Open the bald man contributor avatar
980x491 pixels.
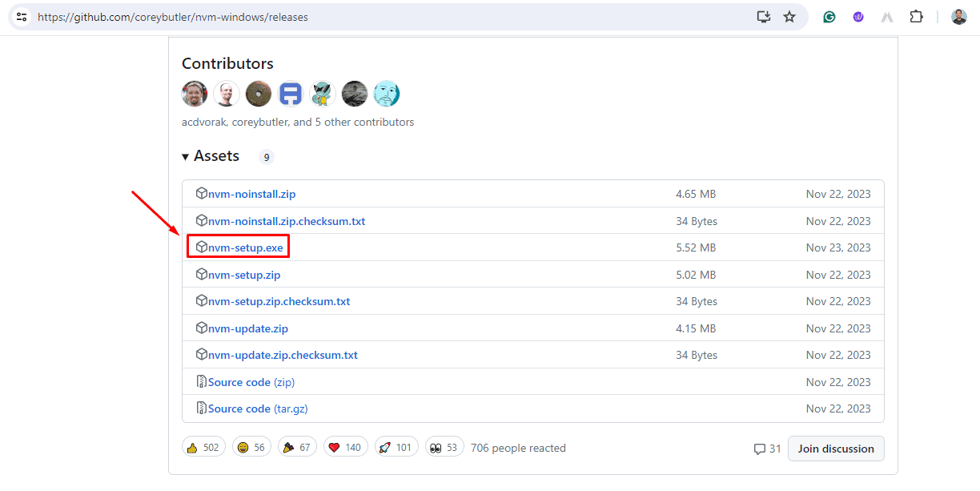coord(227,94)
